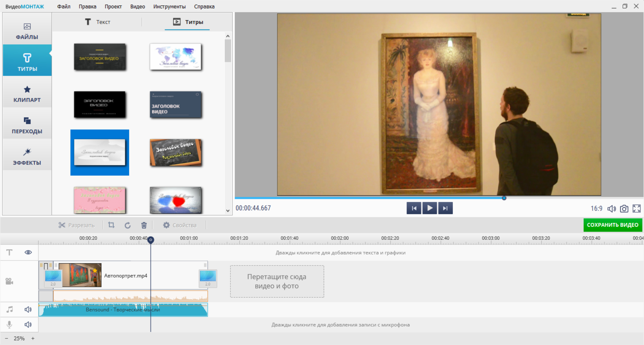Open the Переходы section
This screenshot has height=345, width=644.
click(x=27, y=125)
